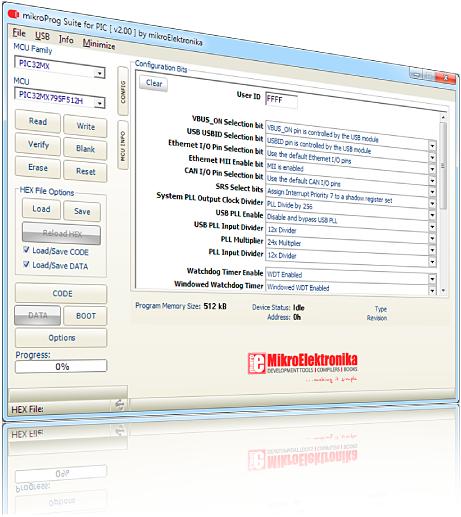Open the USB menu
The image size is (461, 517).
tap(42, 36)
